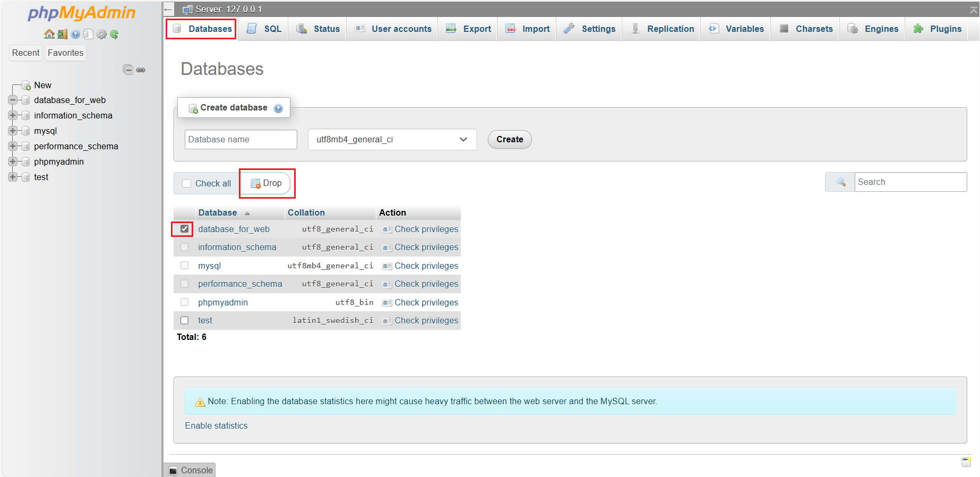
Task: Go to the phpMyAdmin Home icon
Action: click(x=49, y=35)
